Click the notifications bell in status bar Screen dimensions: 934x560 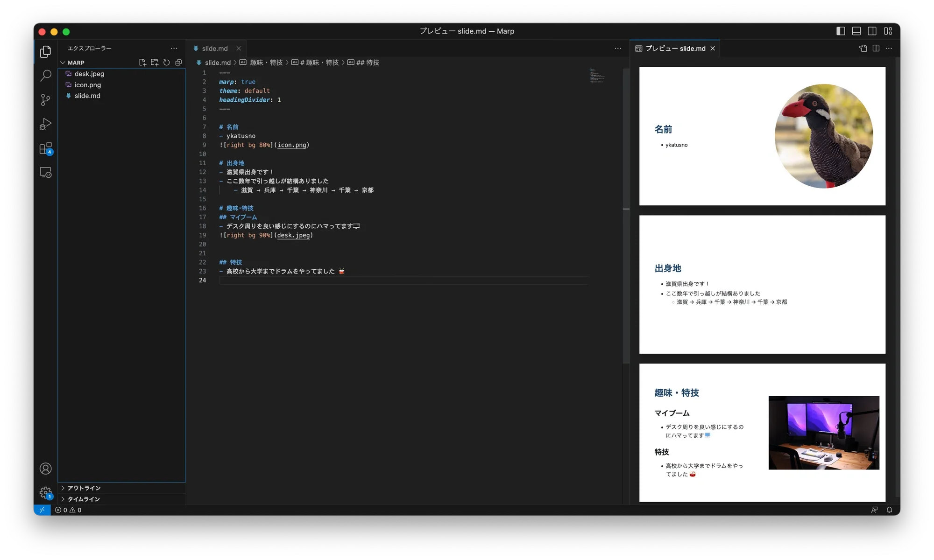[889, 510]
